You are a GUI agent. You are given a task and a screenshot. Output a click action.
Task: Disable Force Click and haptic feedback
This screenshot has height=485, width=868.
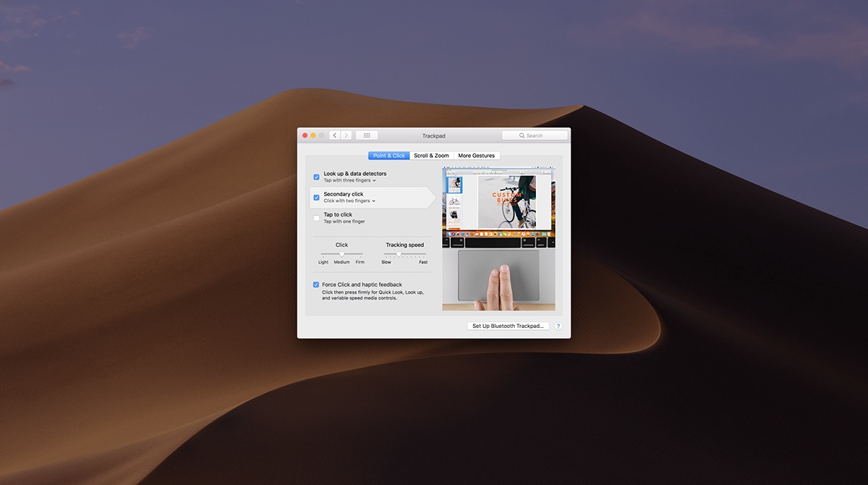pyautogui.click(x=315, y=284)
